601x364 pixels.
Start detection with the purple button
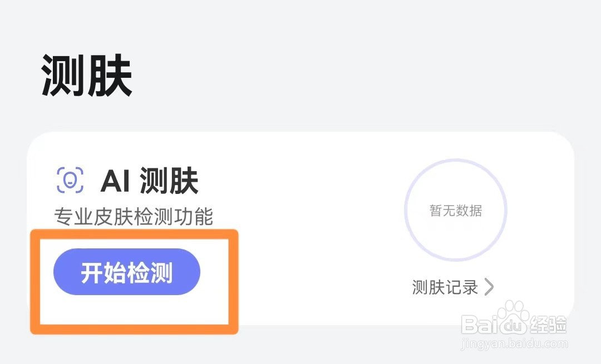pyautogui.click(x=126, y=271)
